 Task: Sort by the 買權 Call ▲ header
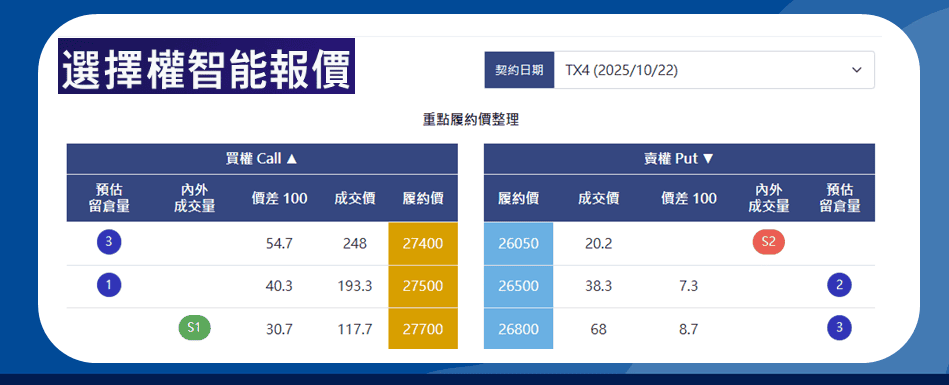pyautogui.click(x=262, y=159)
